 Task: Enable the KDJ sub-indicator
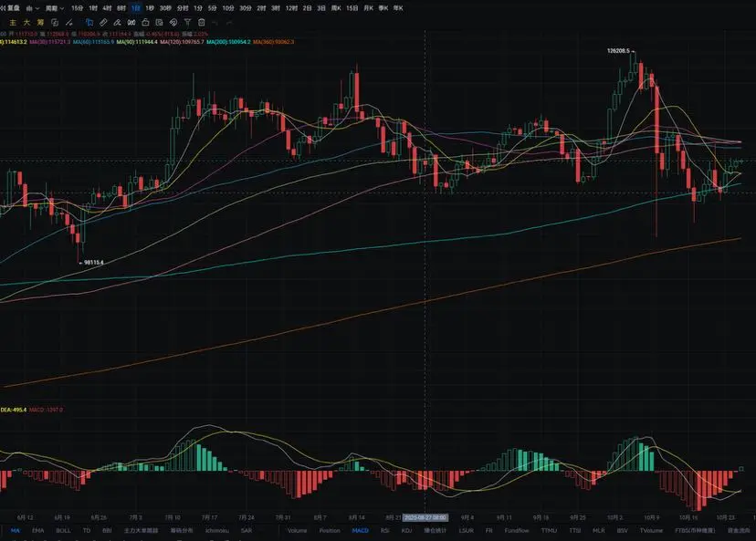(406, 530)
